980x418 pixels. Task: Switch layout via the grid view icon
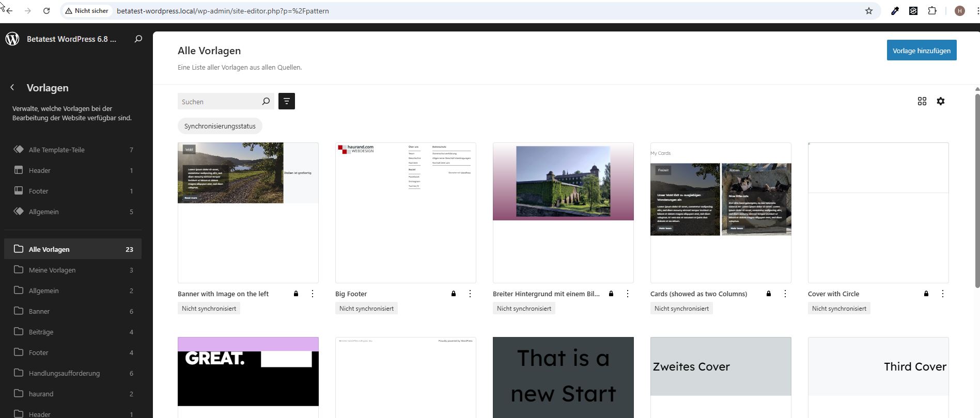coord(922,101)
